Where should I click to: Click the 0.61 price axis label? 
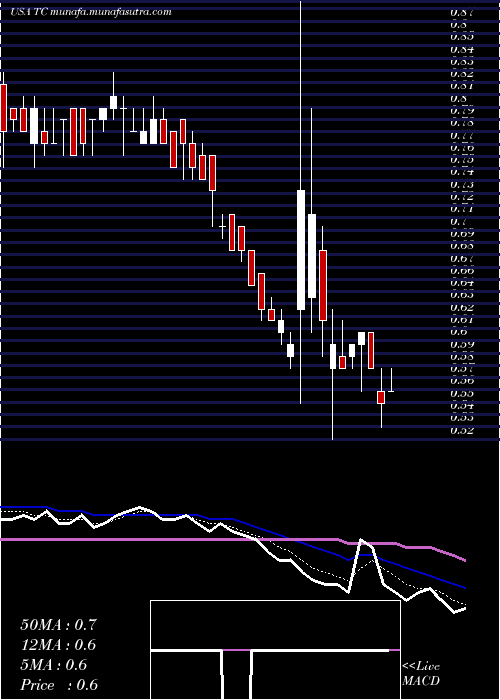[x=461, y=319]
